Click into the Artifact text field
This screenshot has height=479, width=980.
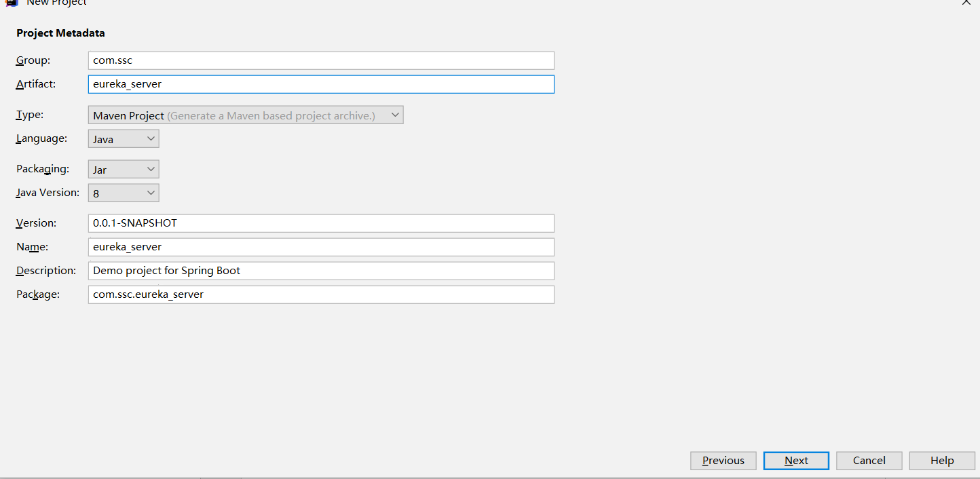321,84
